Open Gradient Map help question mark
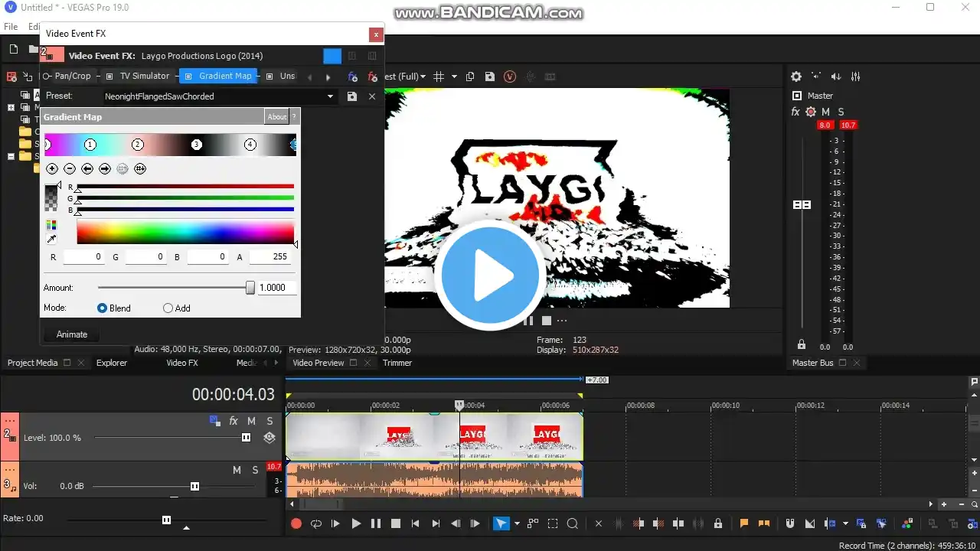 [x=295, y=117]
